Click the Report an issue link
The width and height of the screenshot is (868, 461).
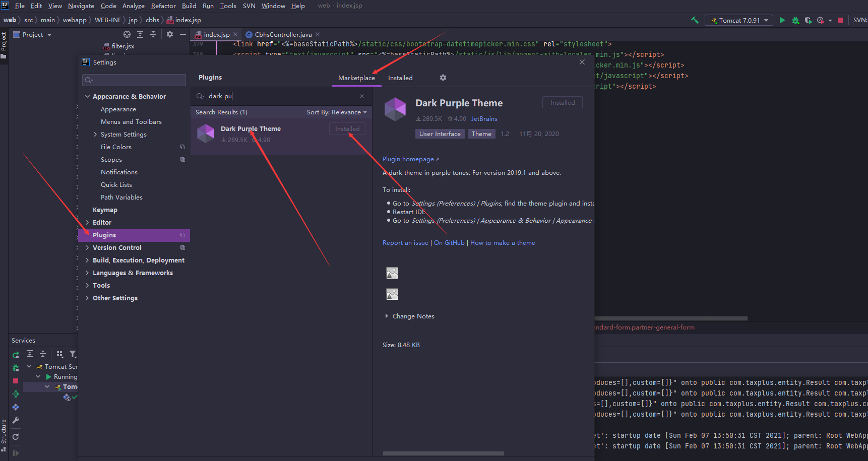point(405,242)
